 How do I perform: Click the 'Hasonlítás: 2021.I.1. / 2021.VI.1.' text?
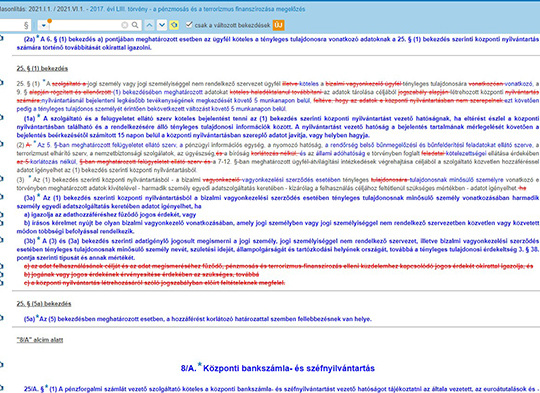(x=43, y=9)
